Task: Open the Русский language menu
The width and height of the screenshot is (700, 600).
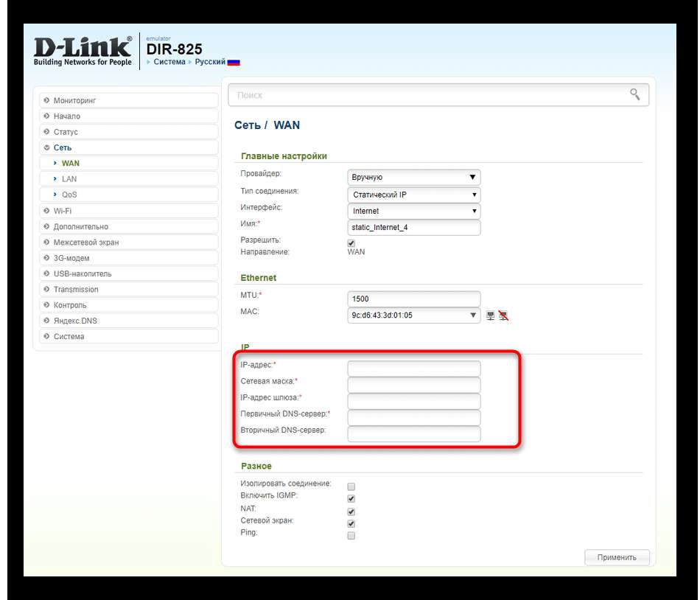Action: pos(210,62)
